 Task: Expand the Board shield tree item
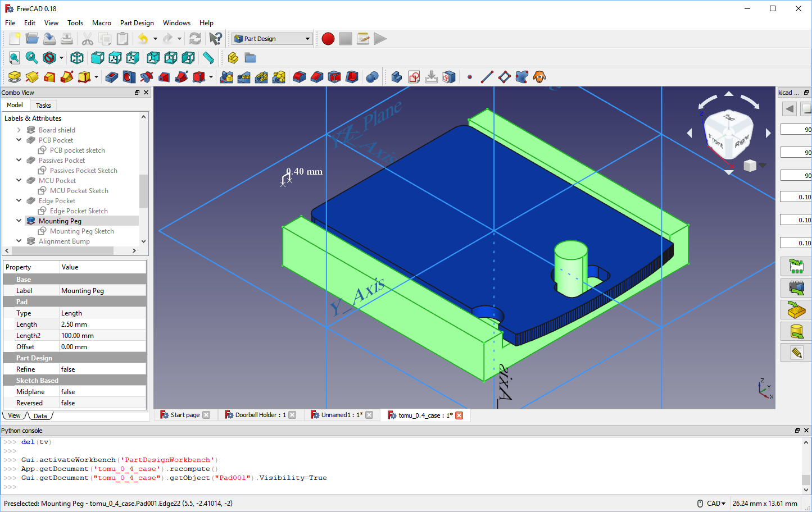(19, 130)
